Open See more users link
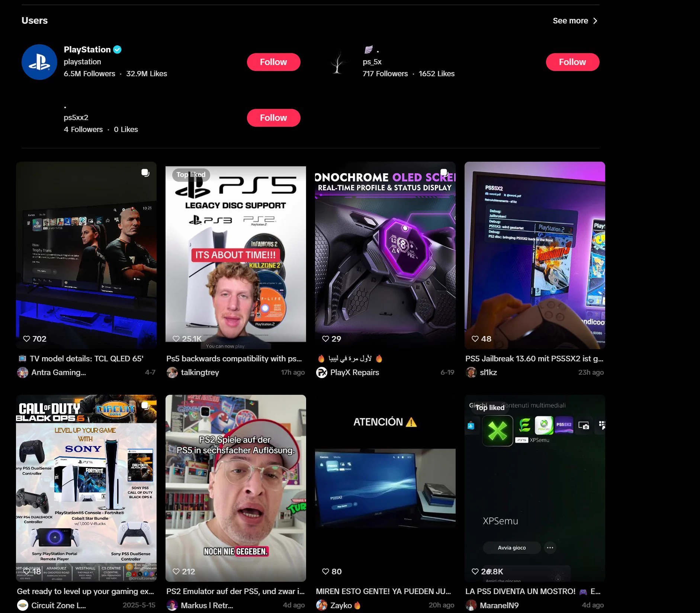The image size is (700, 613). 575,21
